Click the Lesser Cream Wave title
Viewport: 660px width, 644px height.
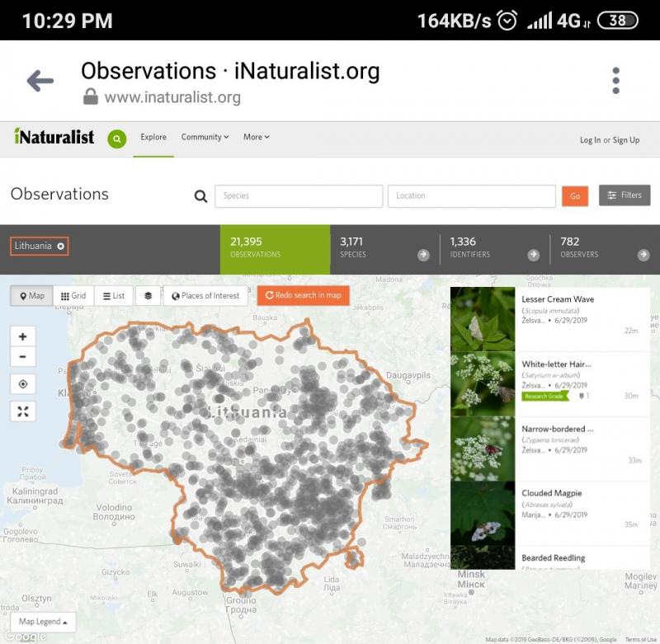coord(558,299)
